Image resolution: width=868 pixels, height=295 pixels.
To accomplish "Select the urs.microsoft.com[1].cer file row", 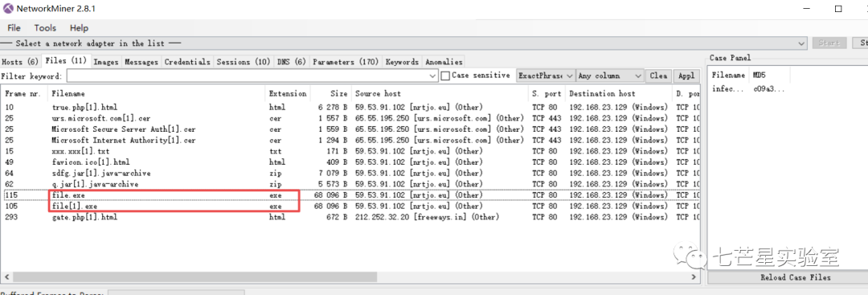I will (350, 118).
